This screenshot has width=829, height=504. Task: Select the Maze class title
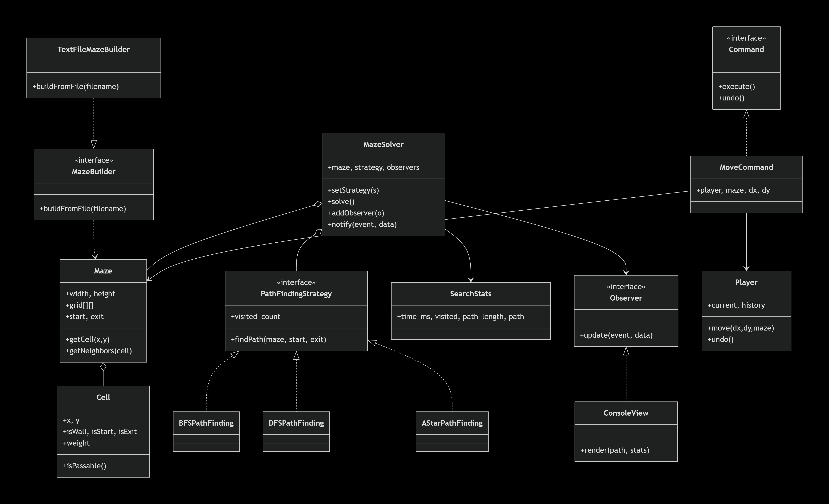pos(103,271)
